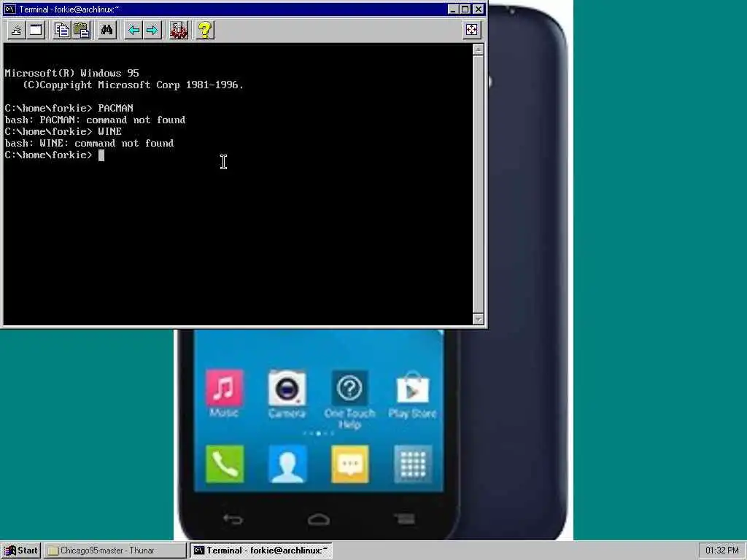Open a new terminal window via the toolbar
Viewport: 747px width, 560px height.
click(x=36, y=31)
